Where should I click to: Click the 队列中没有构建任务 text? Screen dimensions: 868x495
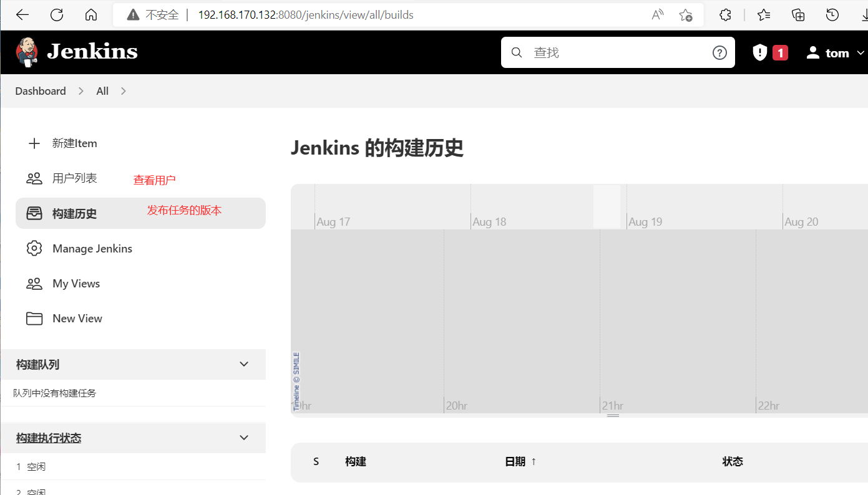(55, 393)
